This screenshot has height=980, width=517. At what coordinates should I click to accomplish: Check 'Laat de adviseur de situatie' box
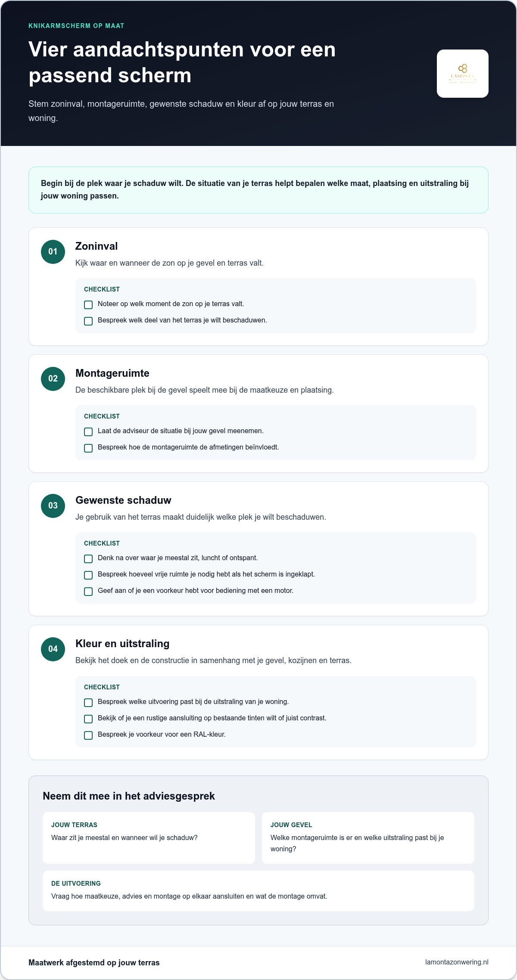click(x=88, y=432)
